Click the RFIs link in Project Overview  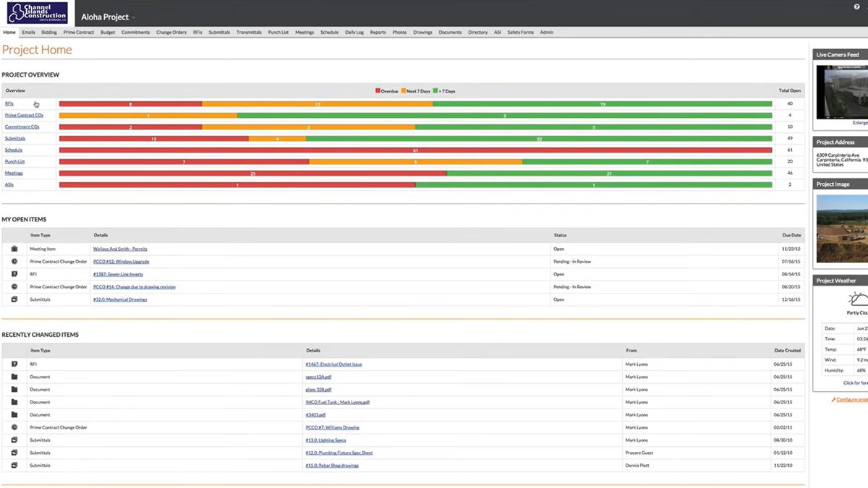(x=10, y=103)
